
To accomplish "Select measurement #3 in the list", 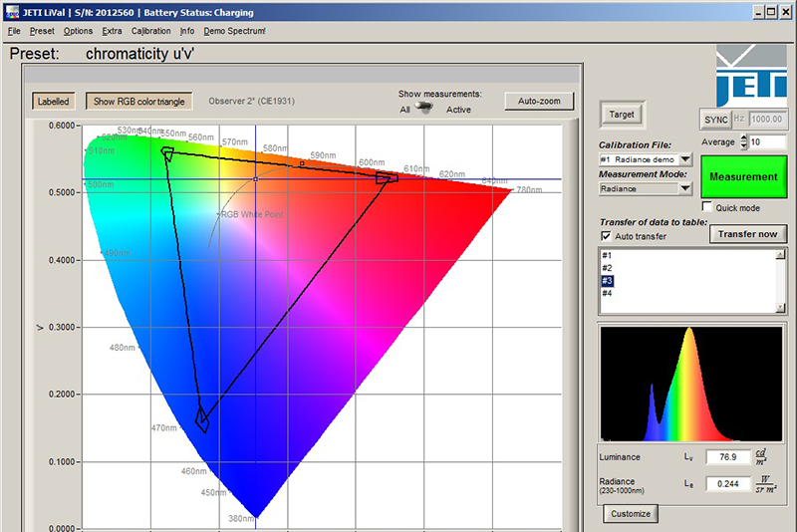I will coord(607,281).
